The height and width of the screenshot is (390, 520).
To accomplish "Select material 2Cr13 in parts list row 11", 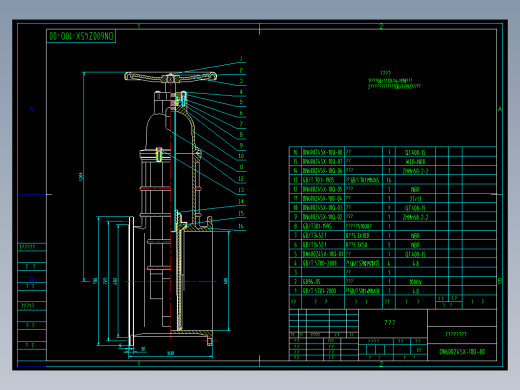I will (x=415, y=199).
